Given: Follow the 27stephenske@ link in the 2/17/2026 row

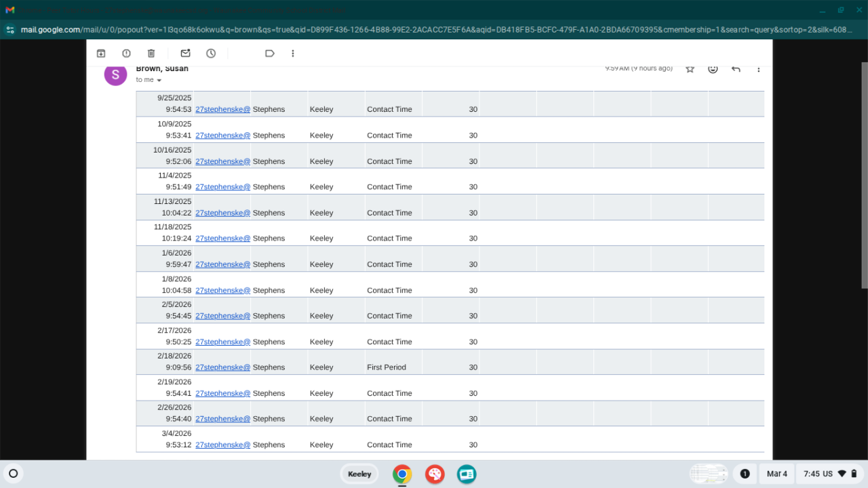Looking at the screenshot, I should point(223,342).
